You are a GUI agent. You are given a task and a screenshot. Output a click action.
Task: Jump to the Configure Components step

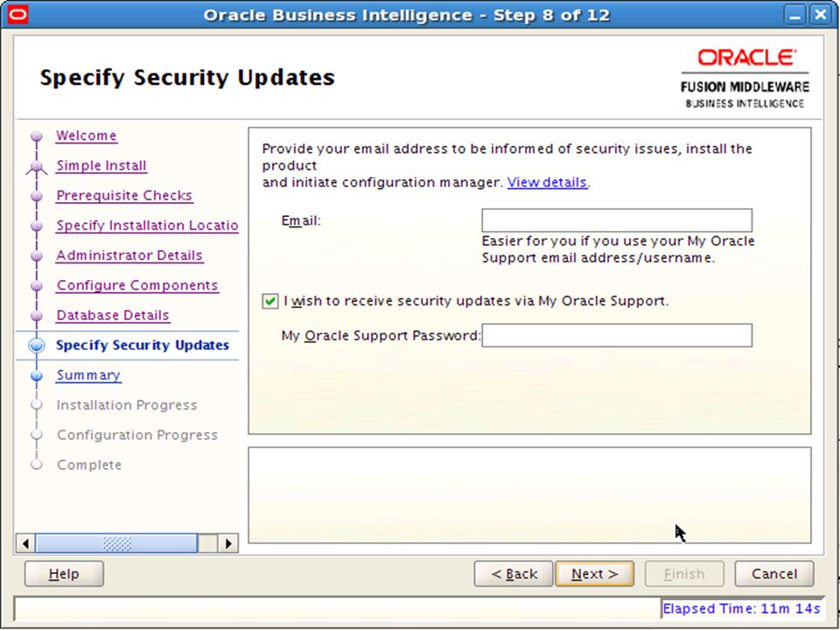pyautogui.click(x=137, y=285)
